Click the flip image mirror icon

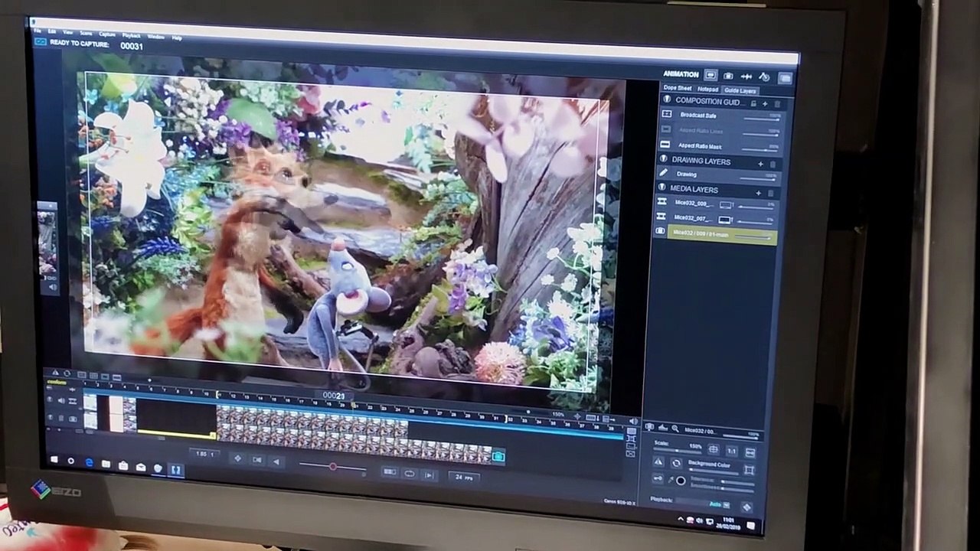pos(659,462)
